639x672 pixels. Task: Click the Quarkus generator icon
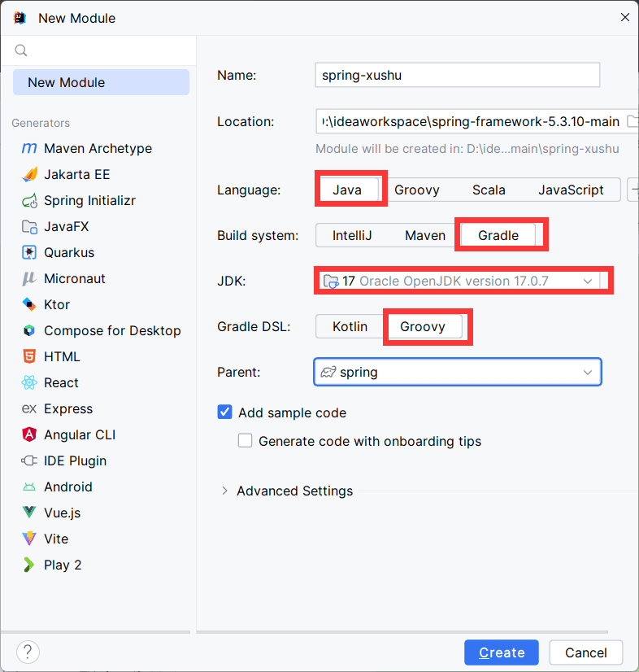coord(29,252)
